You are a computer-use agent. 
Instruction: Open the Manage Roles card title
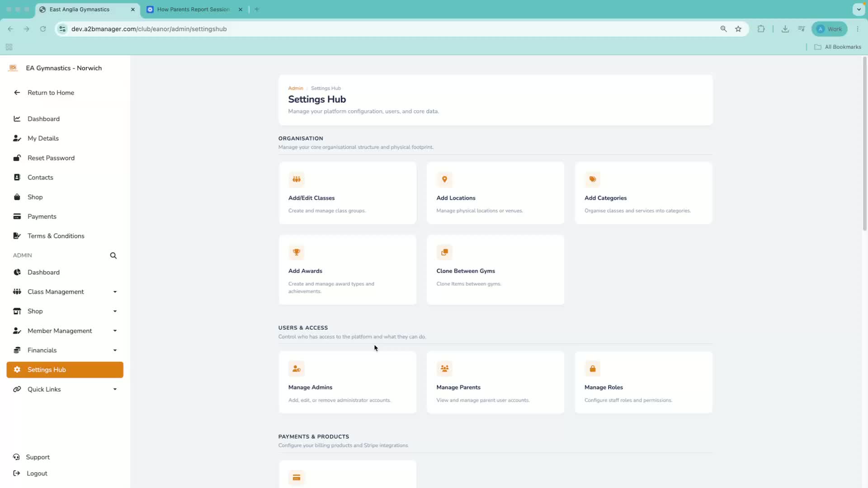pyautogui.click(x=604, y=387)
